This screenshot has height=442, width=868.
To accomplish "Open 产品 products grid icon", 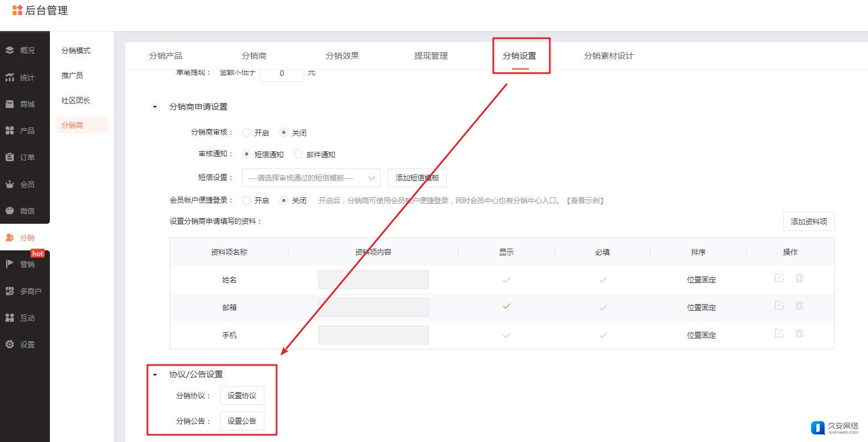I will point(9,131).
